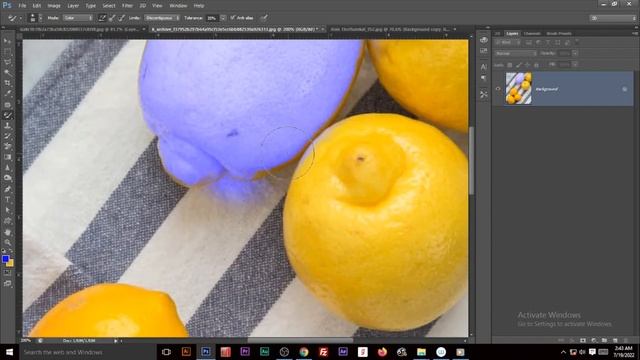This screenshot has width=640, height=360.
Task: Select the Color Replacement Brush tool
Action: coord(7,116)
